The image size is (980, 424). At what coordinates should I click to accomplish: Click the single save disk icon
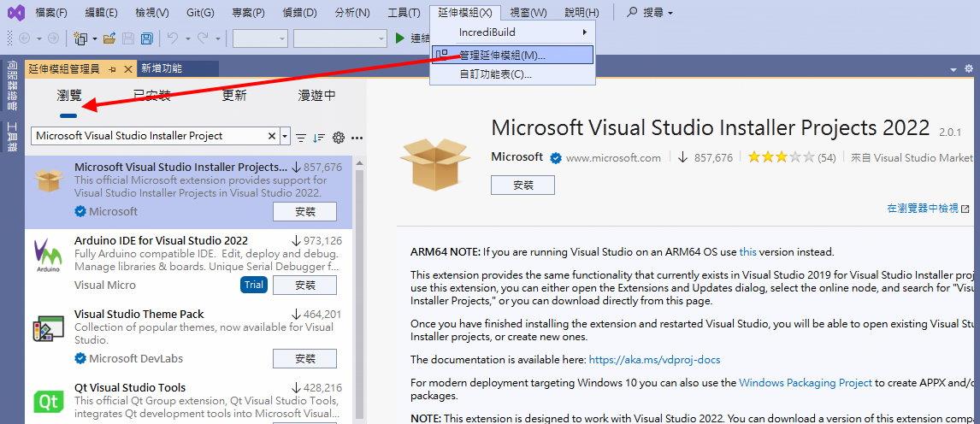pyautogui.click(x=128, y=38)
